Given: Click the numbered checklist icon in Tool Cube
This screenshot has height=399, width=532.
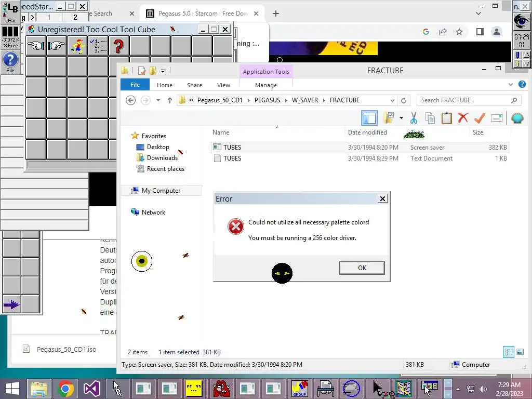Looking at the screenshot, I should pyautogui.click(x=98, y=46).
